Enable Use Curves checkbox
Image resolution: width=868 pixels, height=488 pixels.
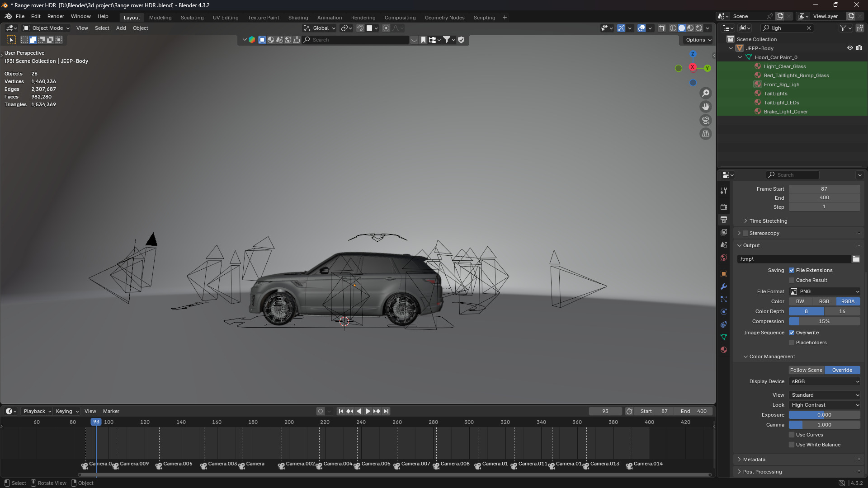pos(792,435)
